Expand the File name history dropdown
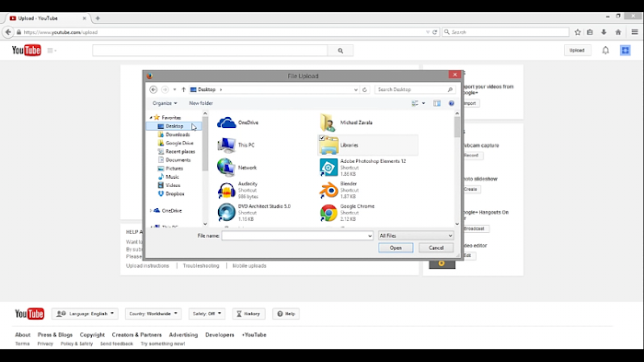 [x=370, y=236]
